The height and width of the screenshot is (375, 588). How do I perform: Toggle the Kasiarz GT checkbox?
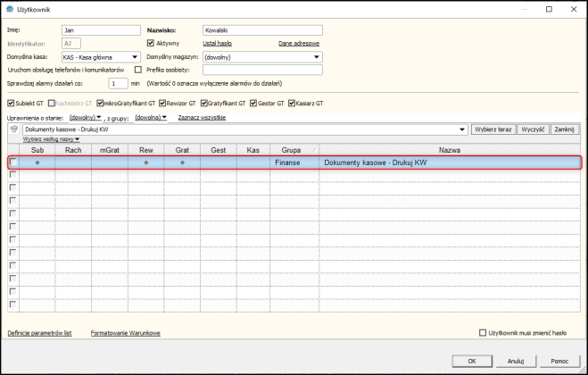click(x=292, y=104)
